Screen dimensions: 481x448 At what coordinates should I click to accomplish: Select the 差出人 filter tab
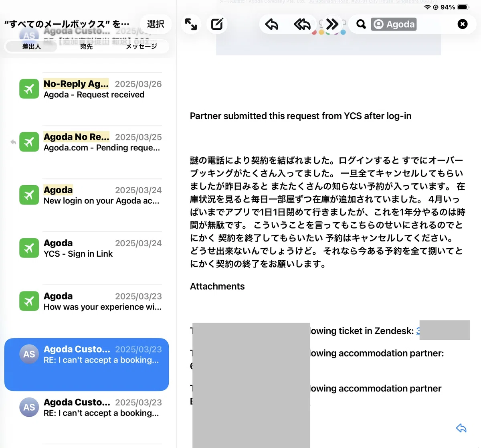pos(31,47)
